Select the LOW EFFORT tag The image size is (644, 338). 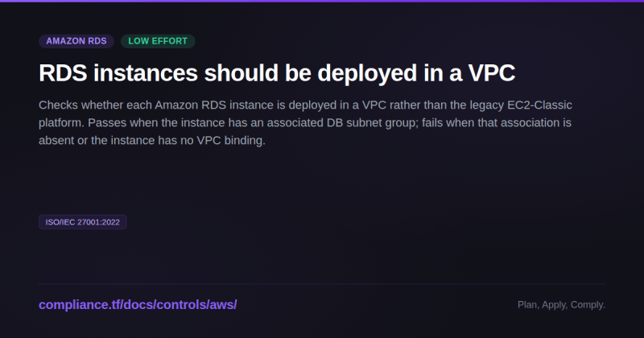(158, 41)
